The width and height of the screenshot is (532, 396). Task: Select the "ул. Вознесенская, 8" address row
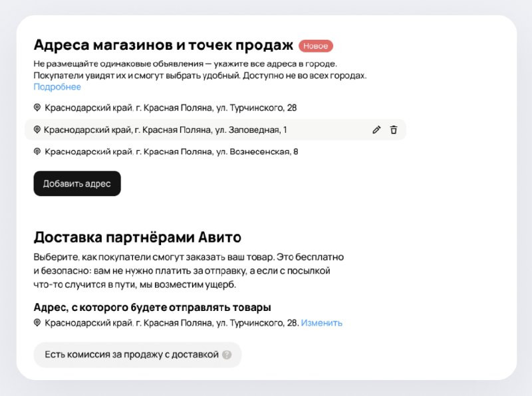pyautogui.click(x=172, y=151)
